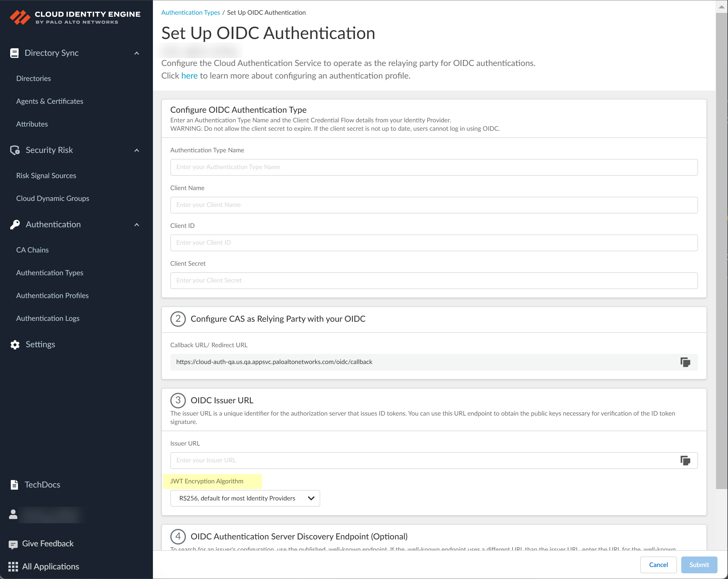728x579 pixels.
Task: Go to Authentication Profiles in the sidebar
Action: coord(52,295)
